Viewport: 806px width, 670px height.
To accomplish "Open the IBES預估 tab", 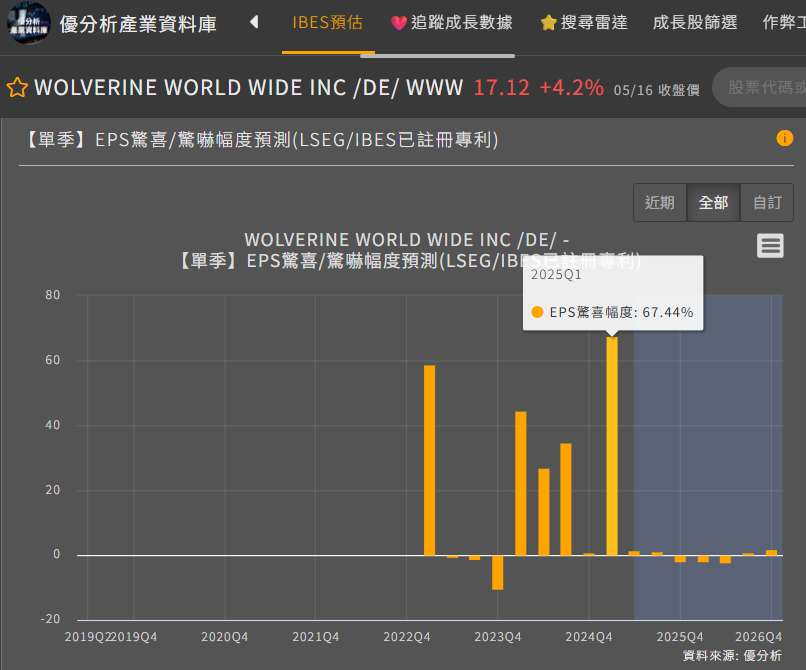I will [x=328, y=23].
